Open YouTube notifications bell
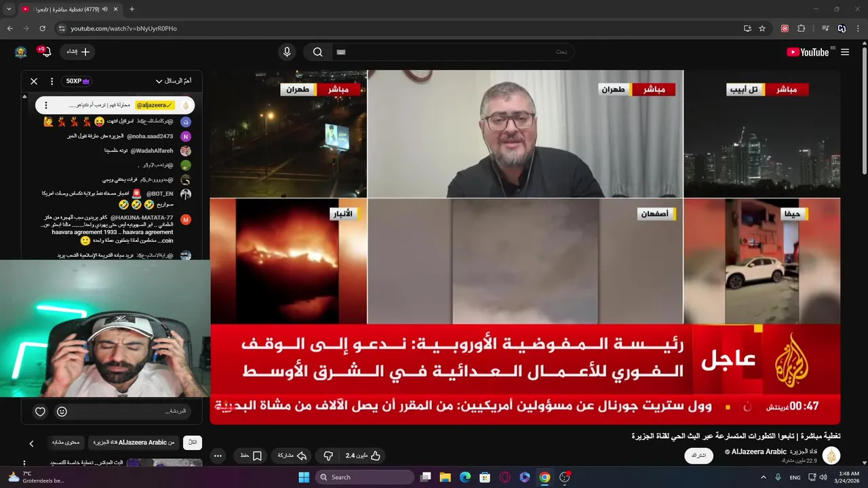This screenshot has width=868, height=488. 45,52
